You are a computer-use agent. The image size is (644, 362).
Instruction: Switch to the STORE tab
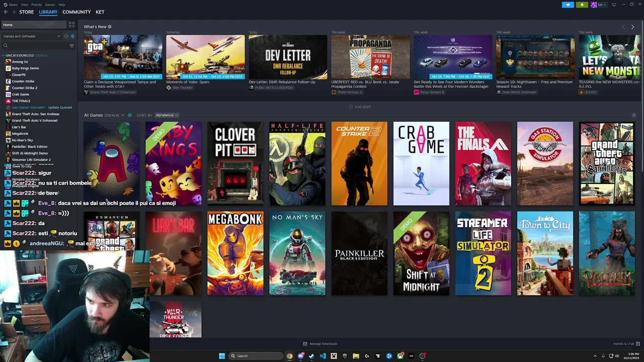pos(27,12)
